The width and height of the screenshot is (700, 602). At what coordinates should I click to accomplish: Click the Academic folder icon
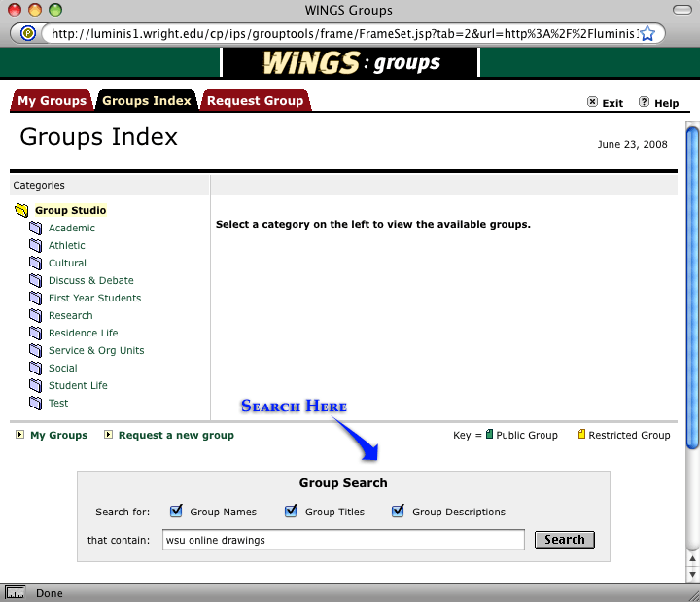tap(35, 229)
